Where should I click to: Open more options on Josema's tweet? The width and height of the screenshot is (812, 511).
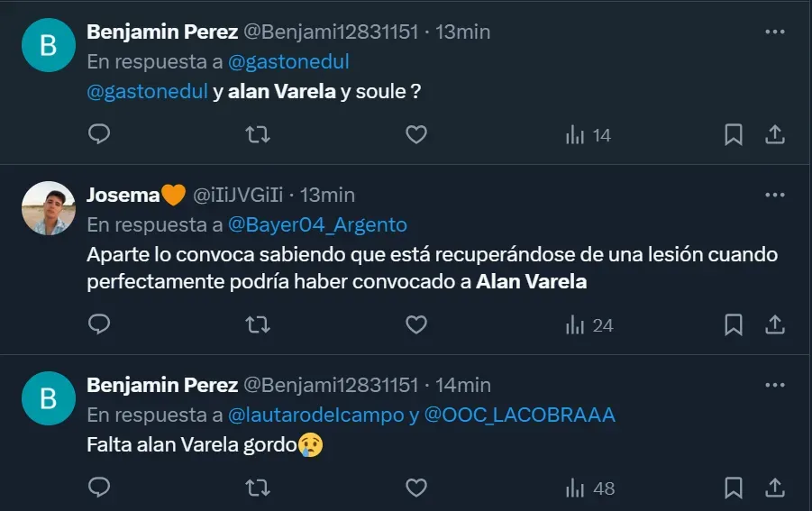774,195
